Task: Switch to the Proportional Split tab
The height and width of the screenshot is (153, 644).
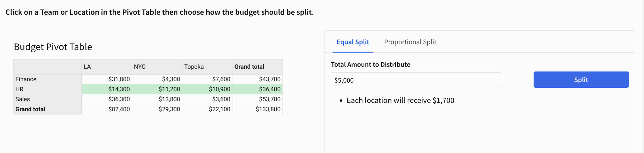Action: coord(410,42)
